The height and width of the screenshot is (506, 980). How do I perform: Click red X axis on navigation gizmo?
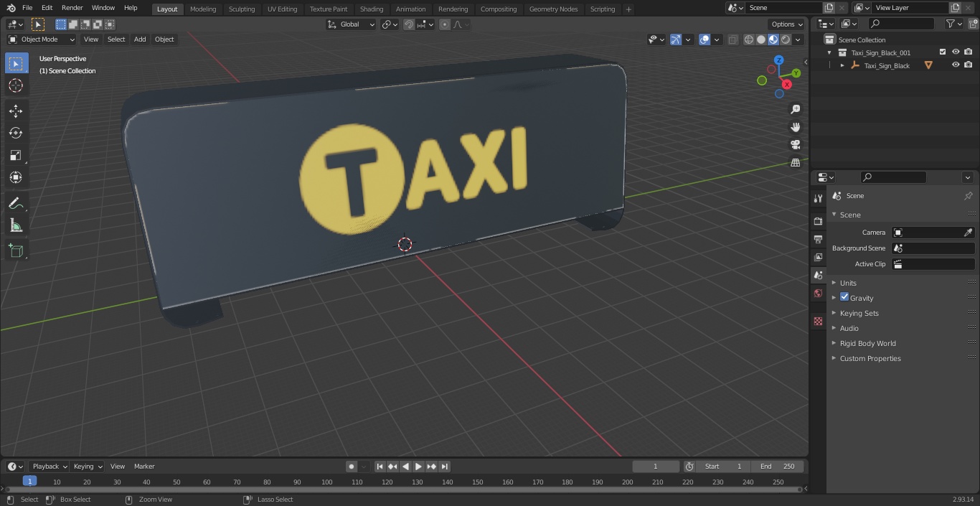[x=787, y=84]
